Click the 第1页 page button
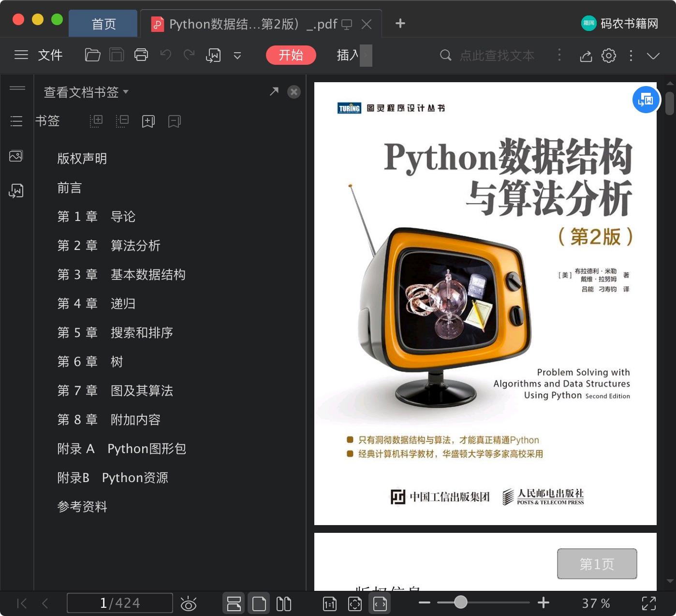The height and width of the screenshot is (616, 676). [597, 564]
